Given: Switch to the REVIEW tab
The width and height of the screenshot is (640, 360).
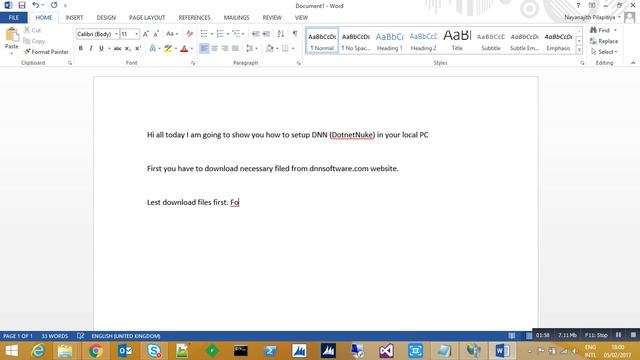Looking at the screenshot, I should [x=272, y=18].
